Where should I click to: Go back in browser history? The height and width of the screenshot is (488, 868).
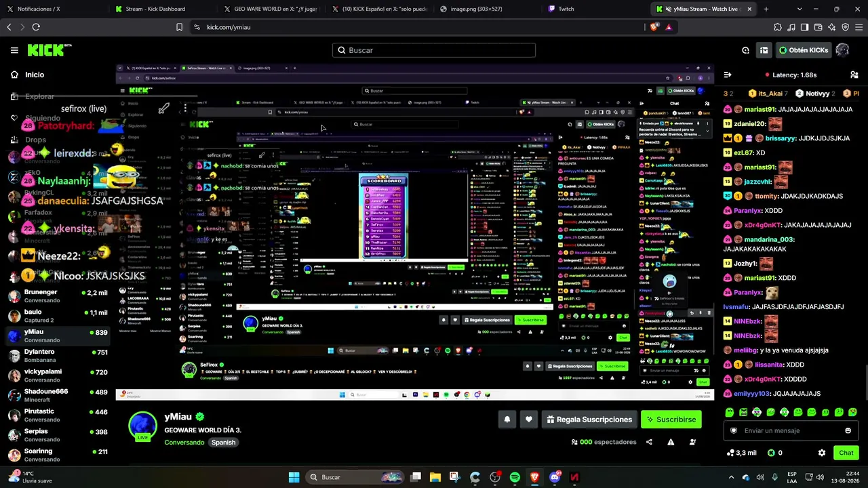(9, 27)
